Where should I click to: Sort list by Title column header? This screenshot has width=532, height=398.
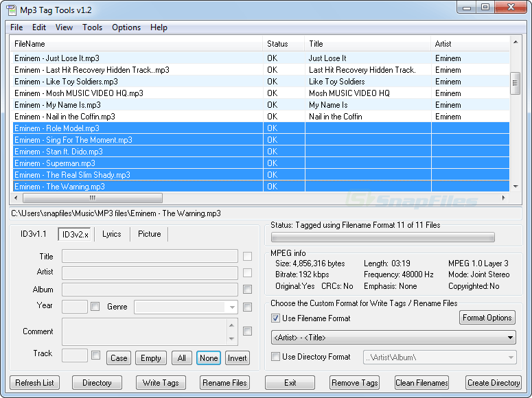click(x=368, y=44)
